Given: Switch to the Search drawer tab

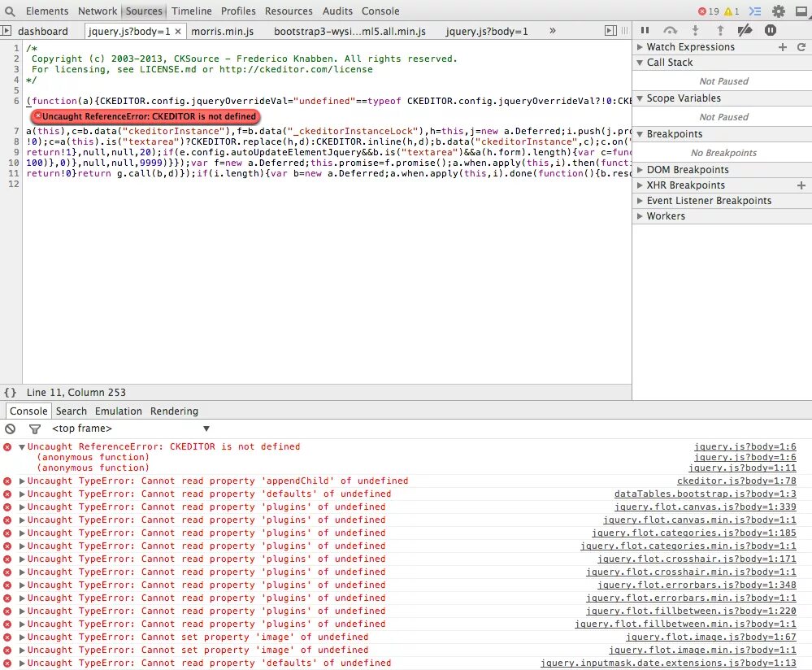Looking at the screenshot, I should coord(72,411).
